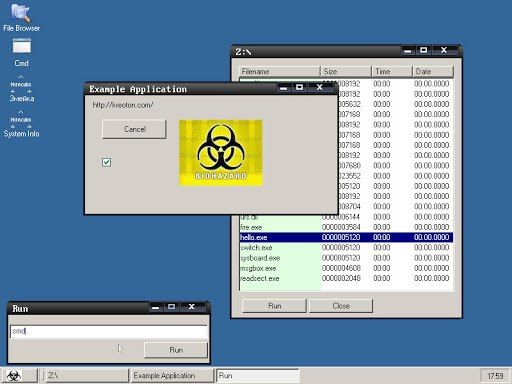This screenshot has width=512, height=384.
Task: Maximize the Run dialog window
Action: click(x=171, y=307)
